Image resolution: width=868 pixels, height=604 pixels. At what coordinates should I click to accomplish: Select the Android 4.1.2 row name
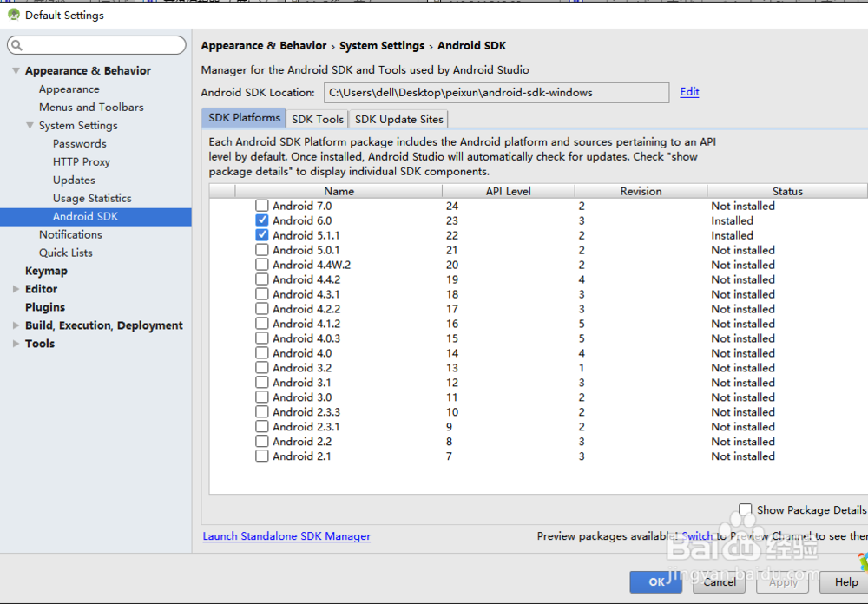pyautogui.click(x=306, y=324)
